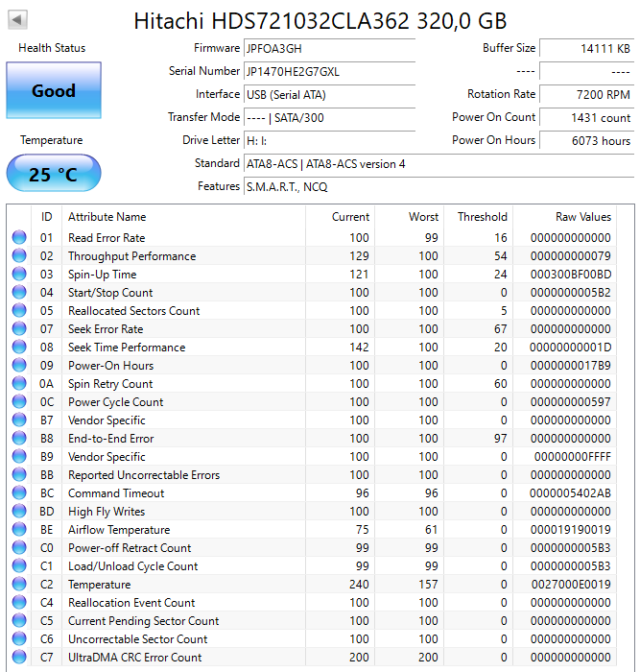This screenshot has height=672, width=640.
Task: Click the Good health status button
Action: pyautogui.click(x=54, y=91)
